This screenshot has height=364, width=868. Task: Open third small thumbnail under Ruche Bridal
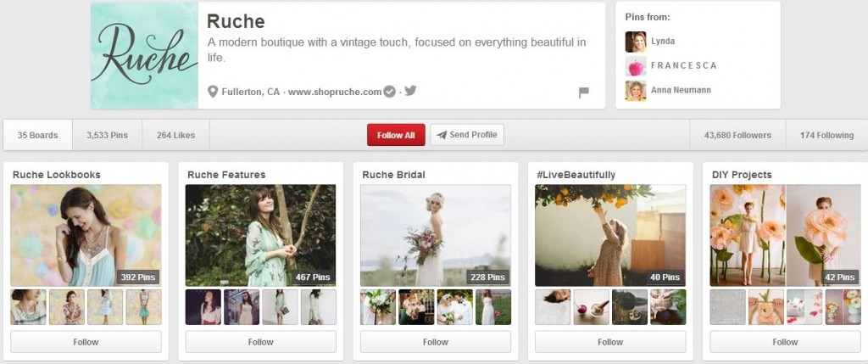[x=455, y=307]
